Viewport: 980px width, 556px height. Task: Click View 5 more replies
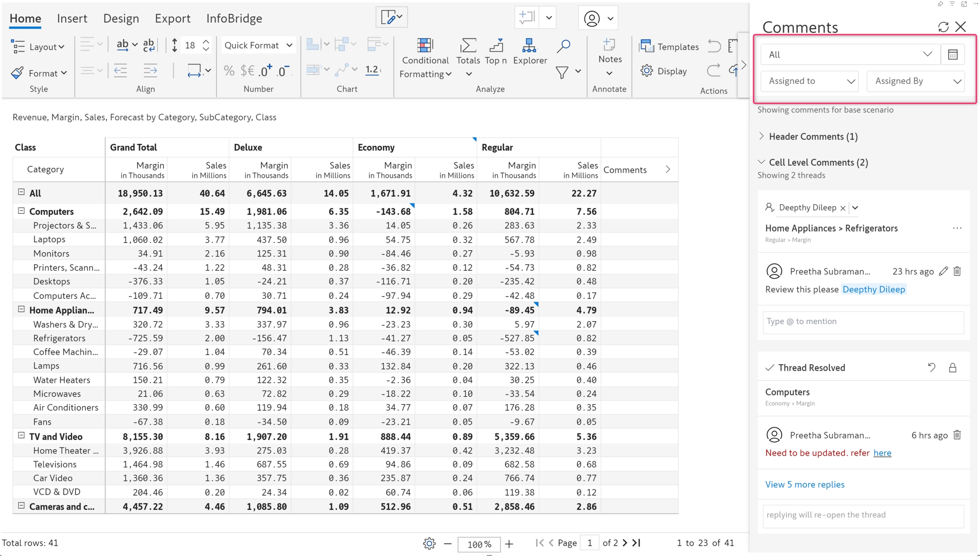click(804, 484)
